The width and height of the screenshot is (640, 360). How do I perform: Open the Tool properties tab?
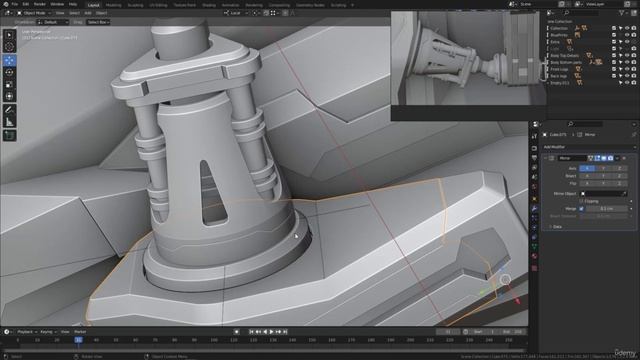pos(534,136)
